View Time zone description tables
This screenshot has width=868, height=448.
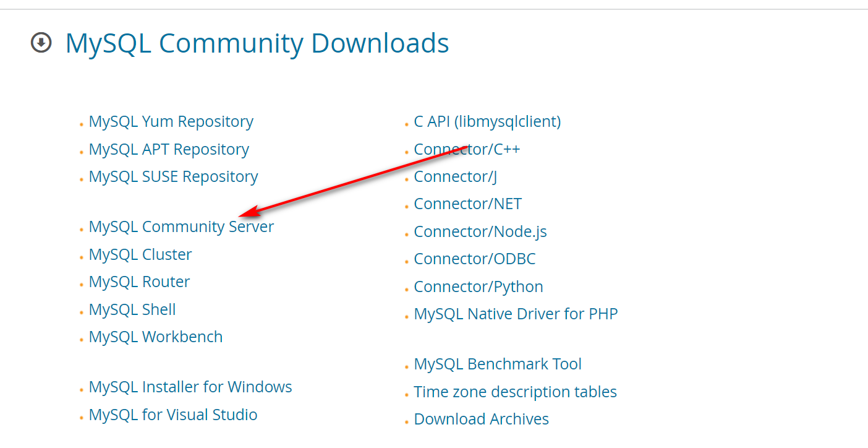[516, 392]
